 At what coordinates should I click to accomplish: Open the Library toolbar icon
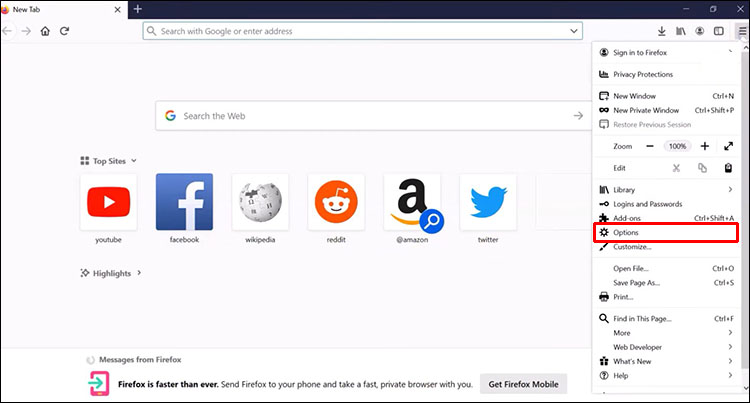click(x=681, y=31)
